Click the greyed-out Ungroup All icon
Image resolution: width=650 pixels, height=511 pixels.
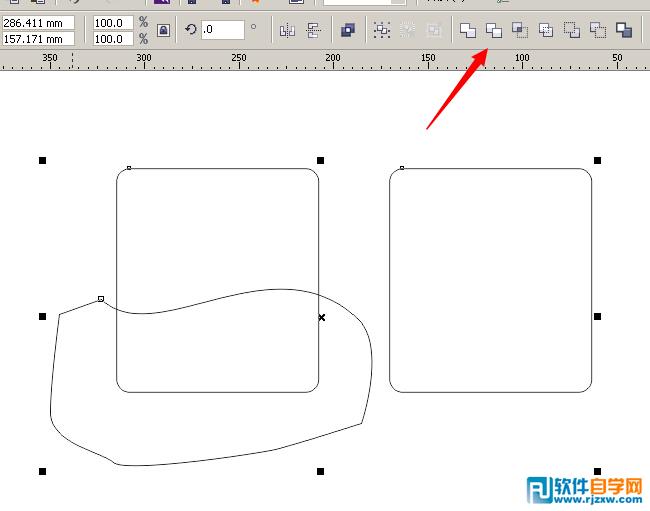[434, 30]
